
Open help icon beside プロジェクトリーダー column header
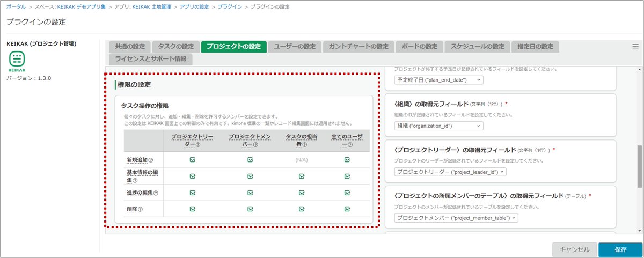(x=199, y=144)
